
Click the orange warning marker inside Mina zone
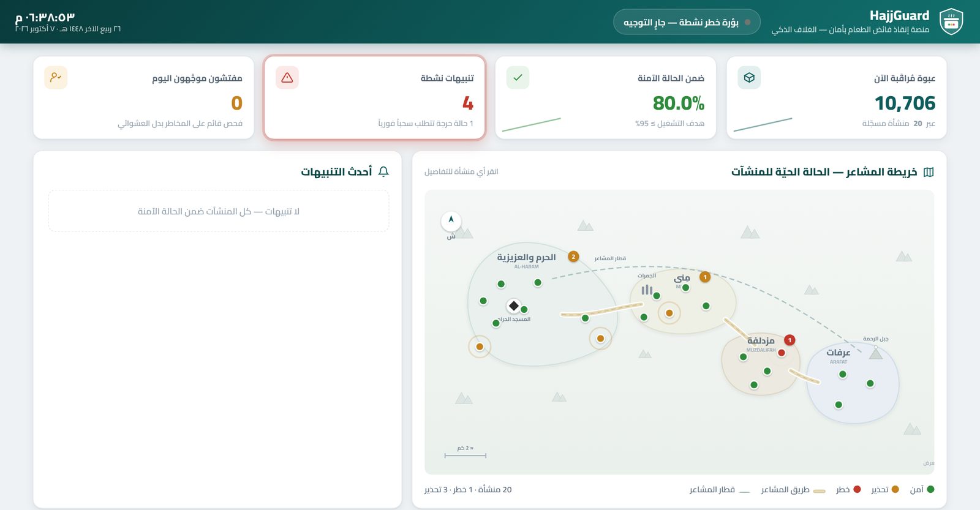click(669, 313)
